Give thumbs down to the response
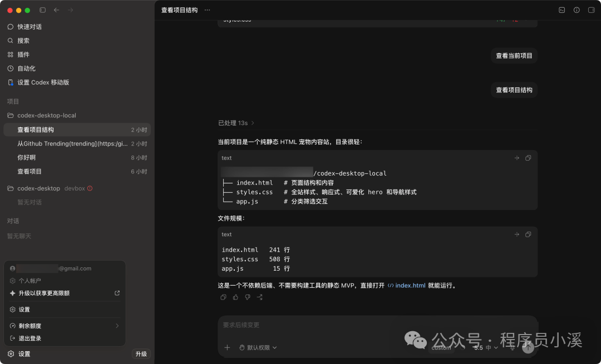 tap(248, 297)
